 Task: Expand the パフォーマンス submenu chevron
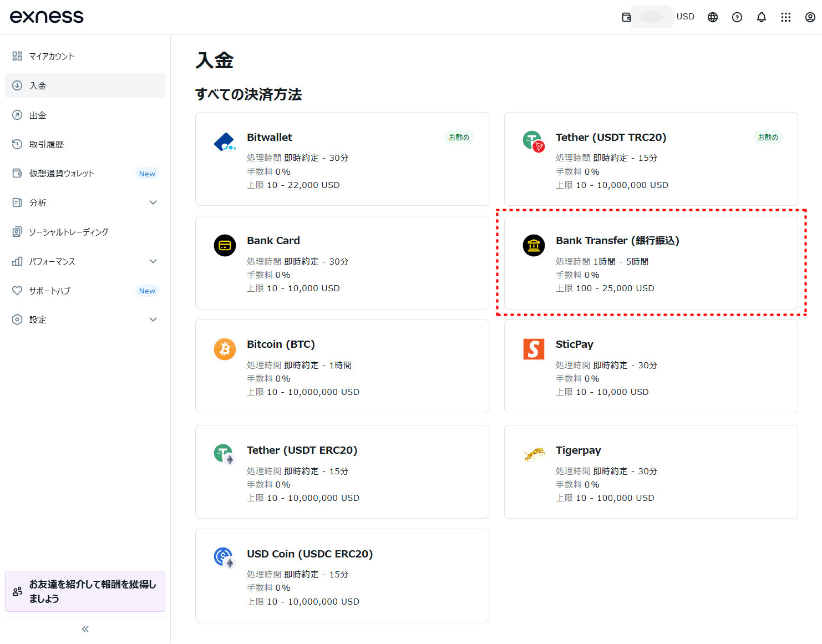153,261
